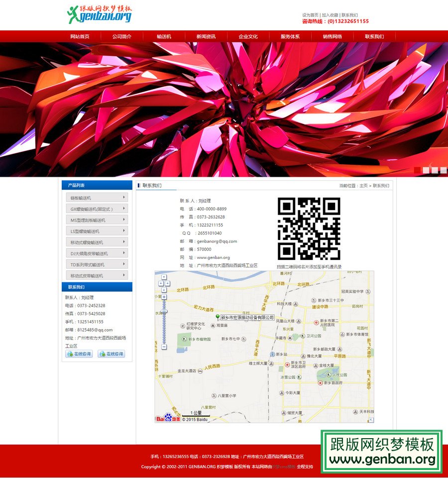Screen dimensions: 448x478
Task: Click the map pan-up arrow control
Action: click(x=164, y=277)
